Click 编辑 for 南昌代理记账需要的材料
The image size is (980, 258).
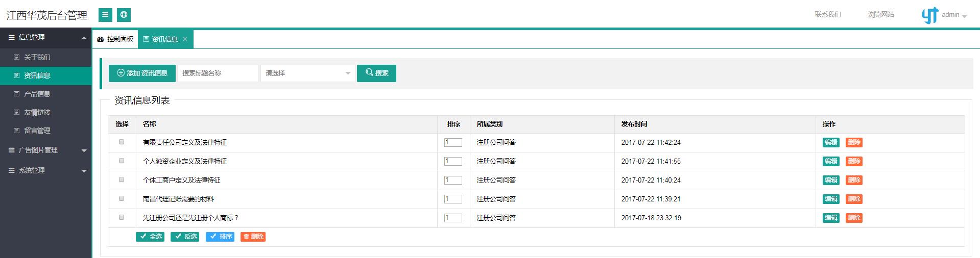pos(831,199)
